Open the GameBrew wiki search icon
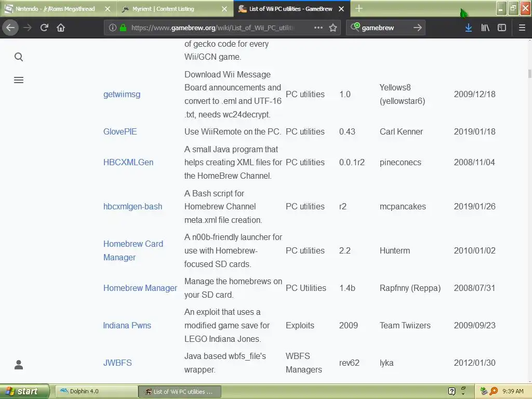 [x=19, y=57]
